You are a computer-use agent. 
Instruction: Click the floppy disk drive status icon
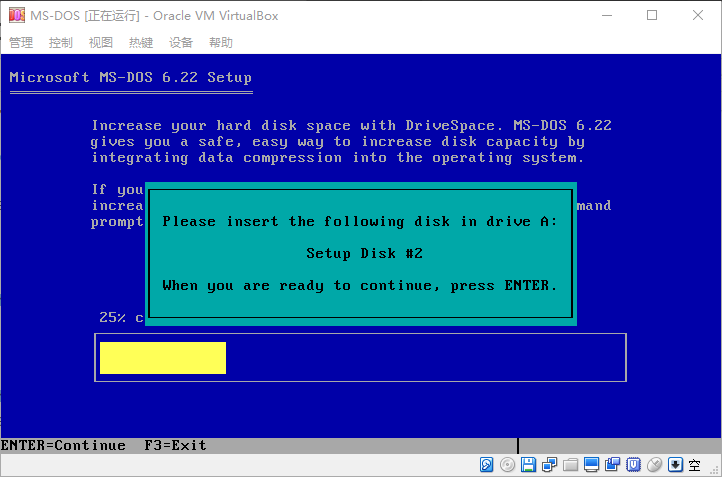(x=528, y=465)
